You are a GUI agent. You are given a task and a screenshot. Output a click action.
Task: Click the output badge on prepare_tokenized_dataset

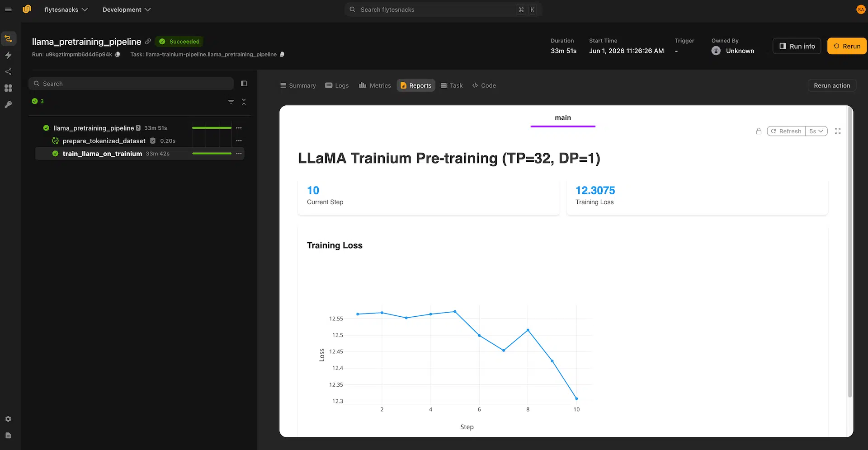tap(153, 141)
